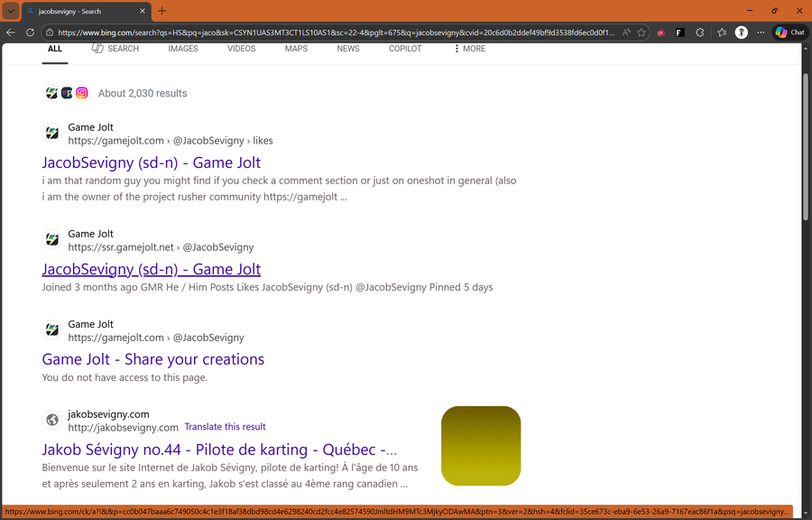Open the browser profile avatar
Image resolution: width=812 pixels, height=520 pixels.
pyautogui.click(x=741, y=32)
